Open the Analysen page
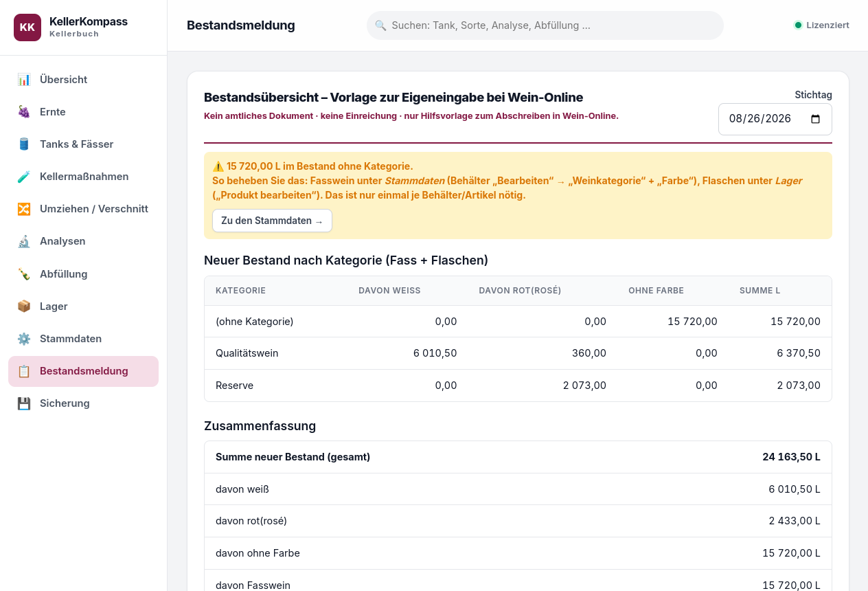Viewport: 868px width, 591px height. tap(83, 241)
